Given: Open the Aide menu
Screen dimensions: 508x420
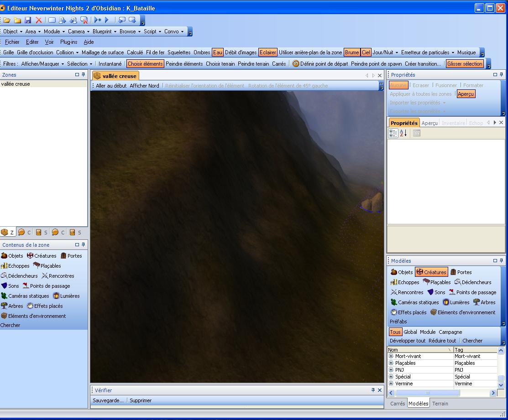Looking at the screenshot, I should pos(89,42).
